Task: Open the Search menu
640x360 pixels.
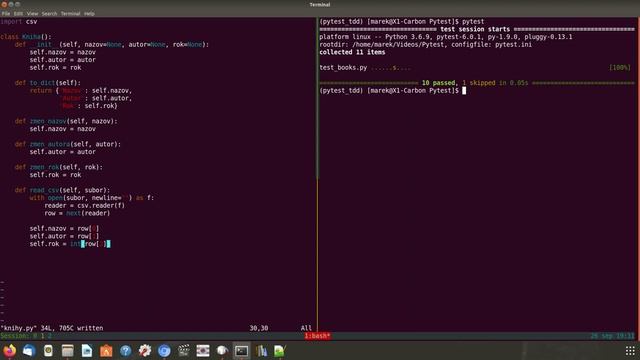Action: [49, 13]
